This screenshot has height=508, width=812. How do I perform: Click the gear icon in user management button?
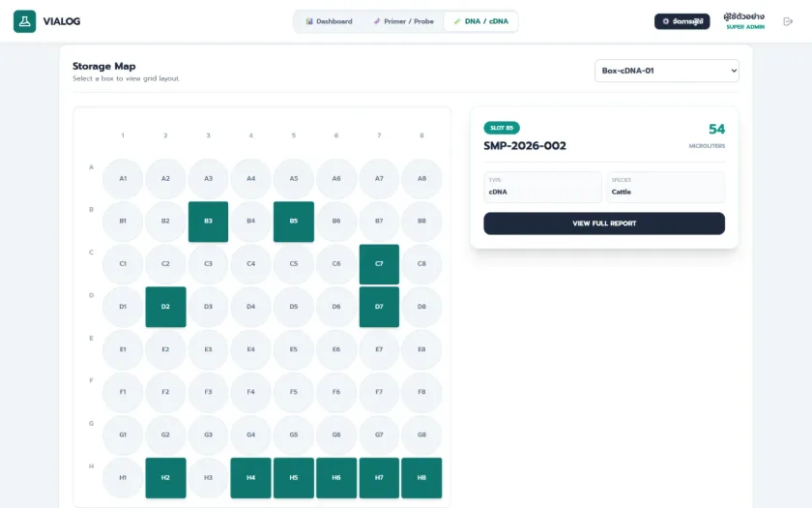[x=665, y=21]
